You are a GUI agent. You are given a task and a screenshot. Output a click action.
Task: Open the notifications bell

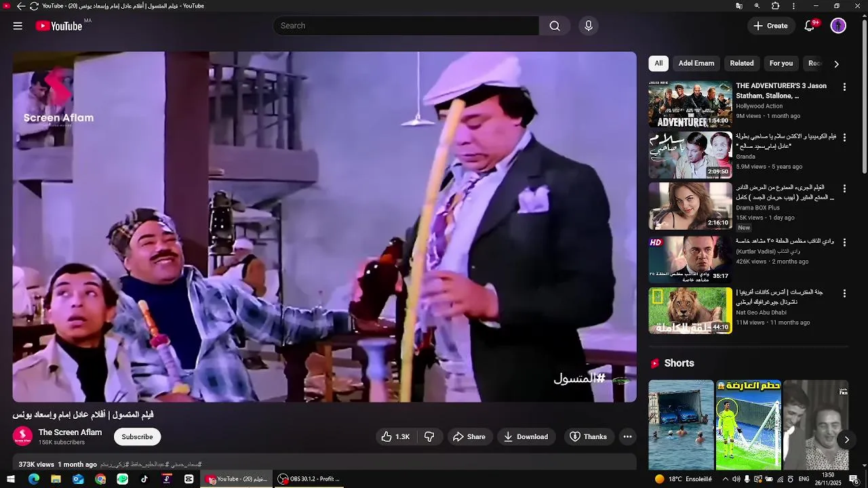click(810, 26)
